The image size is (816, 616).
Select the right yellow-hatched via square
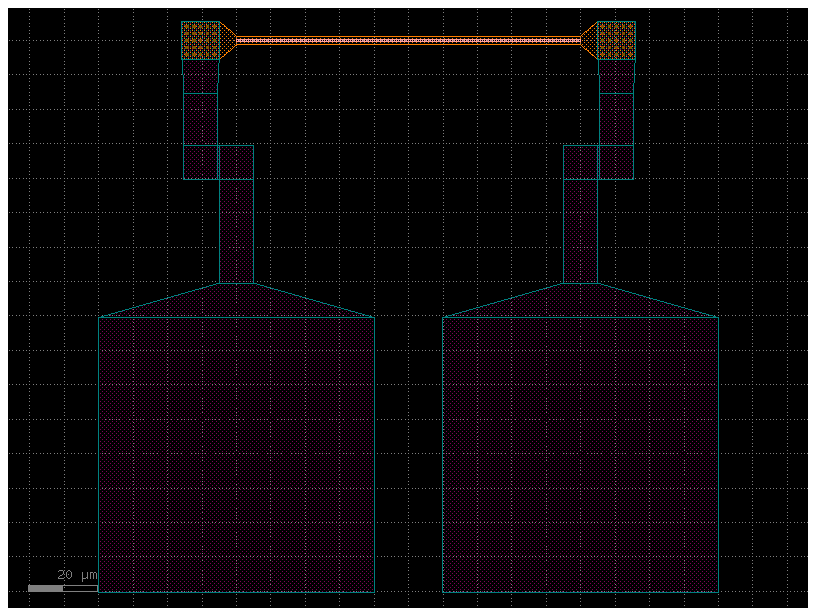pos(616,40)
